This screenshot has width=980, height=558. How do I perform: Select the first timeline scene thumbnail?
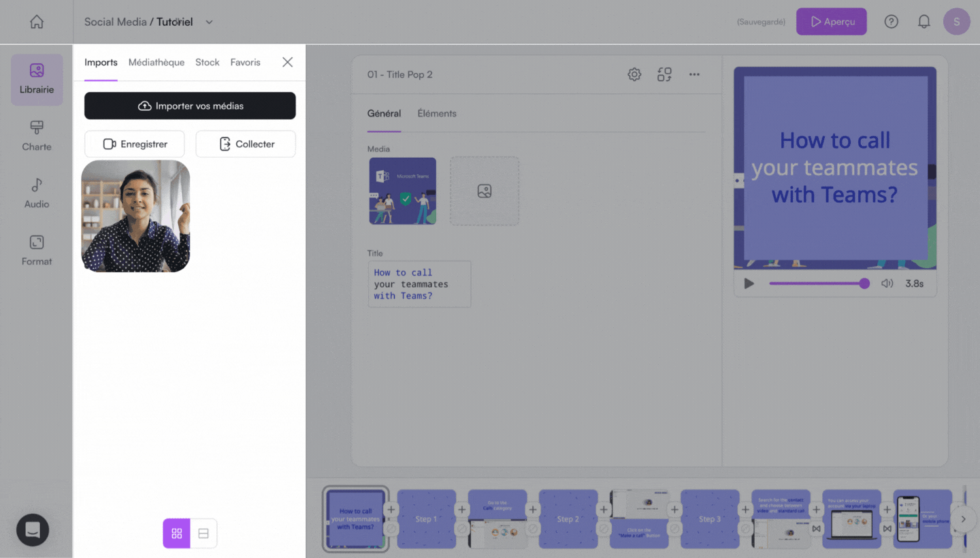pyautogui.click(x=356, y=519)
